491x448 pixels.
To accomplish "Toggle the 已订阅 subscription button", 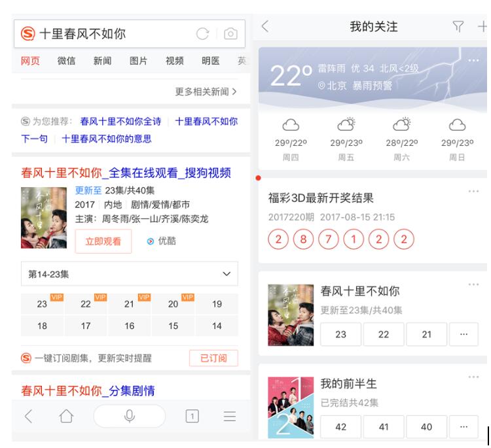I will tap(213, 358).
